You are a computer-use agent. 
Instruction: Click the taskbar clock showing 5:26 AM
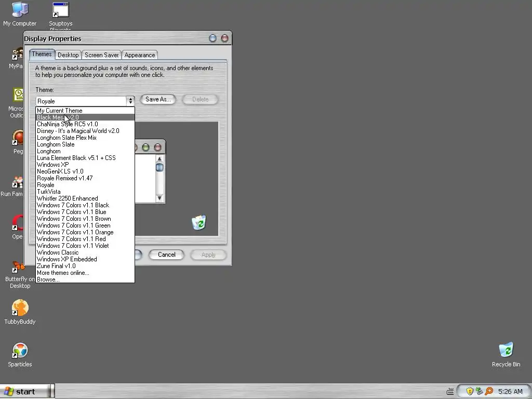pyautogui.click(x=510, y=392)
